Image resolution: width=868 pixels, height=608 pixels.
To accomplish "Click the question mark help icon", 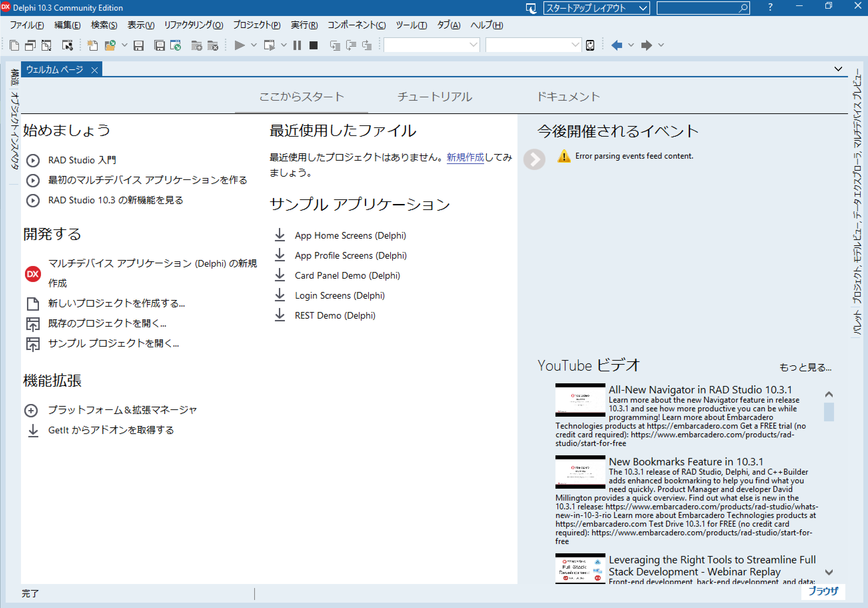I will pyautogui.click(x=770, y=7).
